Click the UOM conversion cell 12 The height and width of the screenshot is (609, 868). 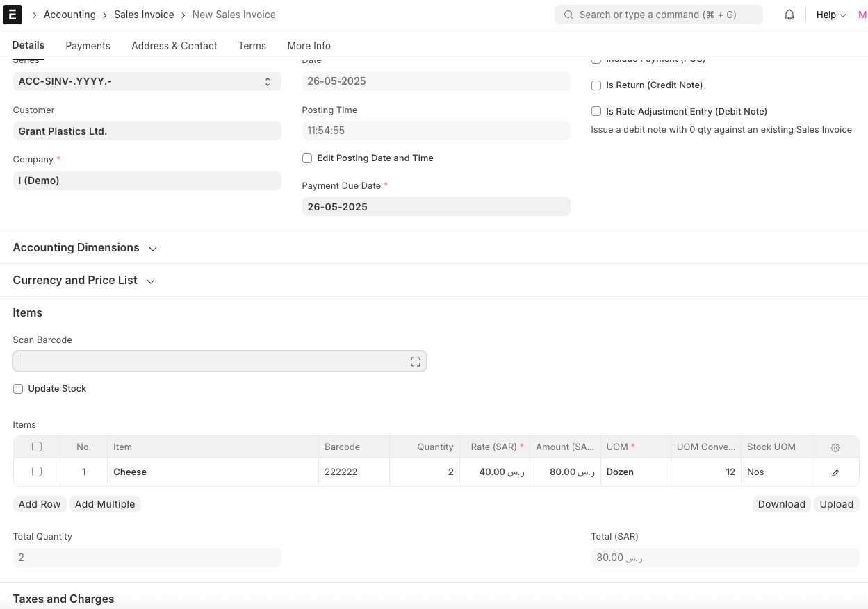pyautogui.click(x=706, y=472)
